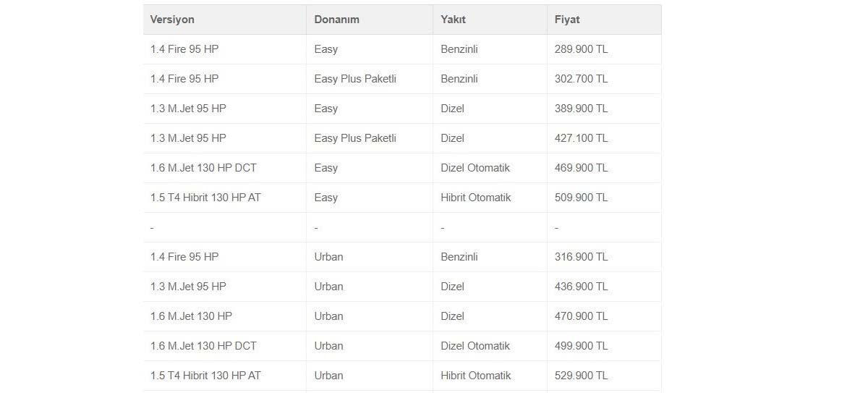Click Urban trim in the 316.900 TL row

pyautogui.click(x=328, y=257)
